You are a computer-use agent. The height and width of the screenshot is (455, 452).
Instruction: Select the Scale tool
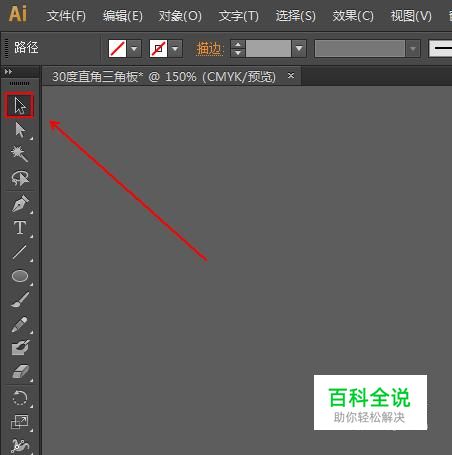20,422
